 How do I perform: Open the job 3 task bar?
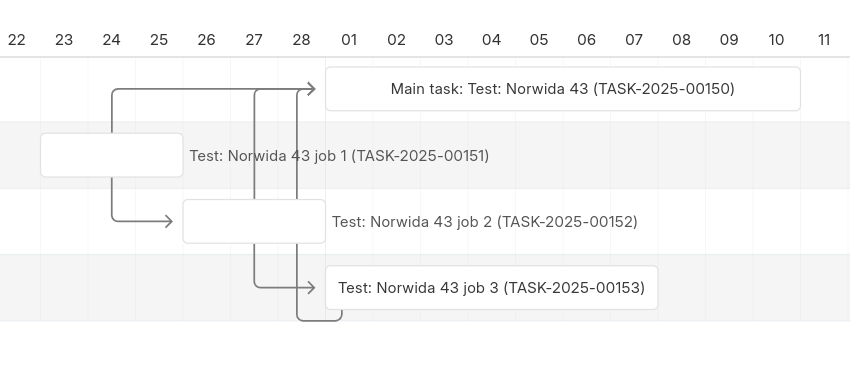[x=492, y=288]
